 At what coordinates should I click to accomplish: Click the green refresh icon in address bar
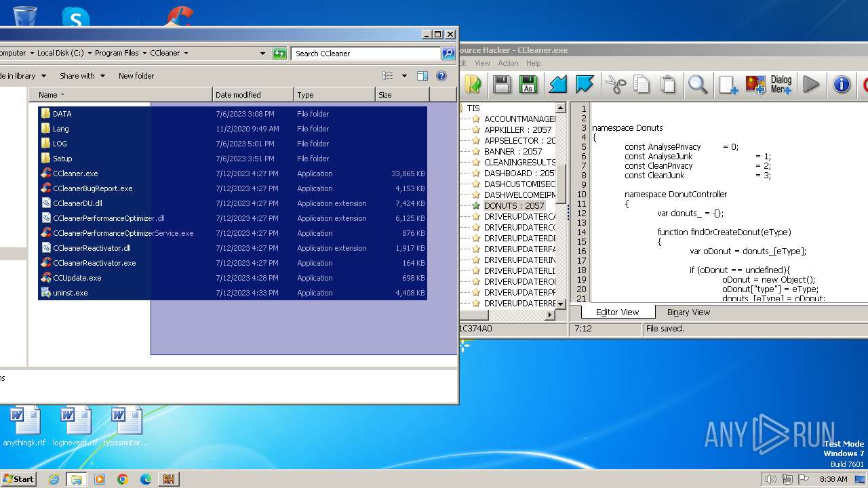279,53
